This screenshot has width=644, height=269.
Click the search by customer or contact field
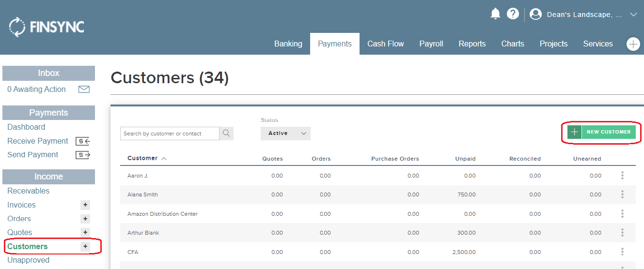pos(170,134)
